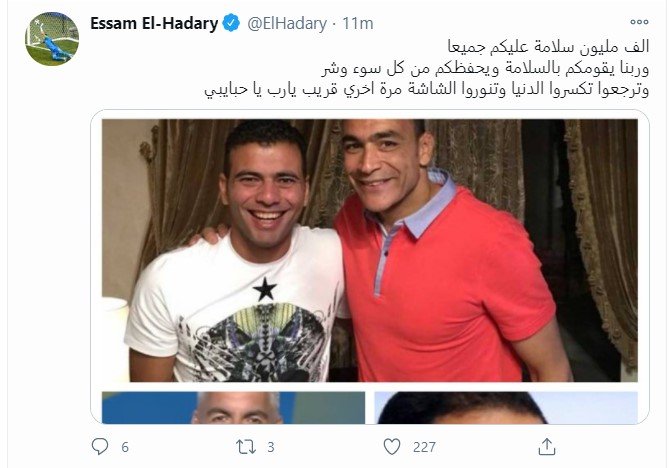Image resolution: width=669 pixels, height=468 pixels.
Task: Click the man in red polo shirt
Action: [x=444, y=252]
